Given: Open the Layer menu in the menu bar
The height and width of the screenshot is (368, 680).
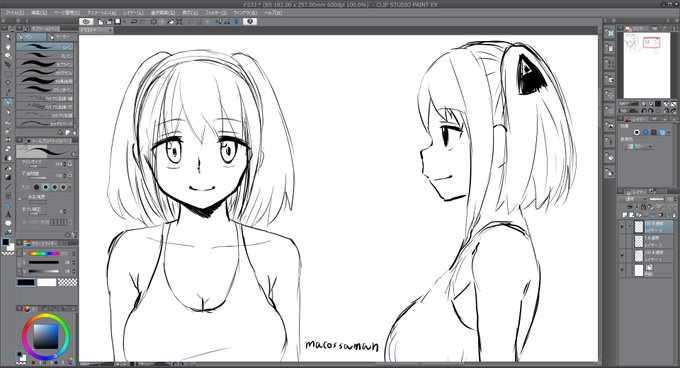Looking at the screenshot, I should coord(133,13).
